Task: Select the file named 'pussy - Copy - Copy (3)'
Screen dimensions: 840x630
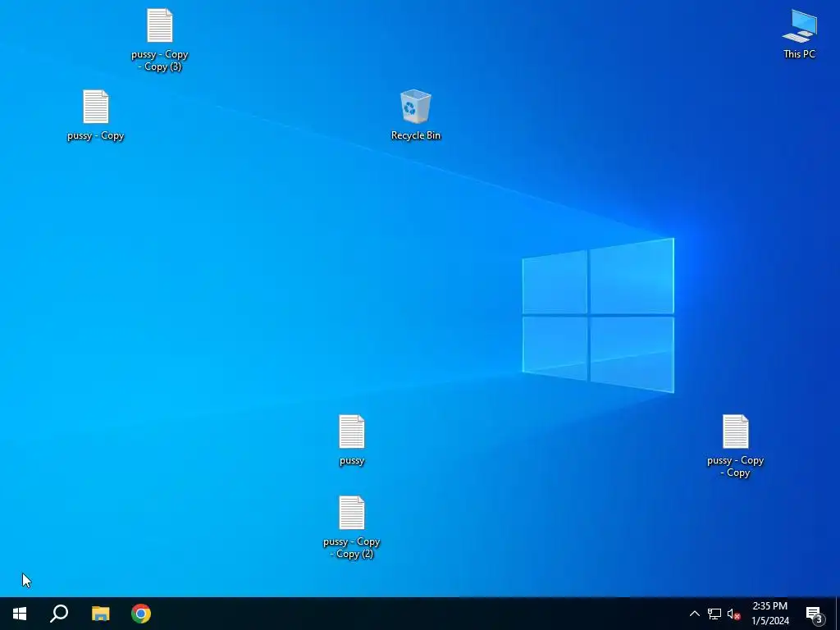Action: coord(160,40)
